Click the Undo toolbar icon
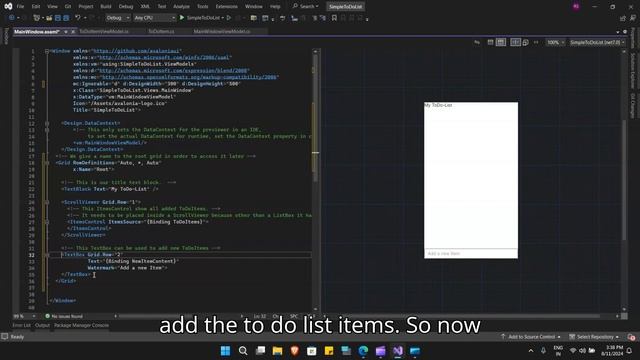Screen dimensions: 640x360 78,18
